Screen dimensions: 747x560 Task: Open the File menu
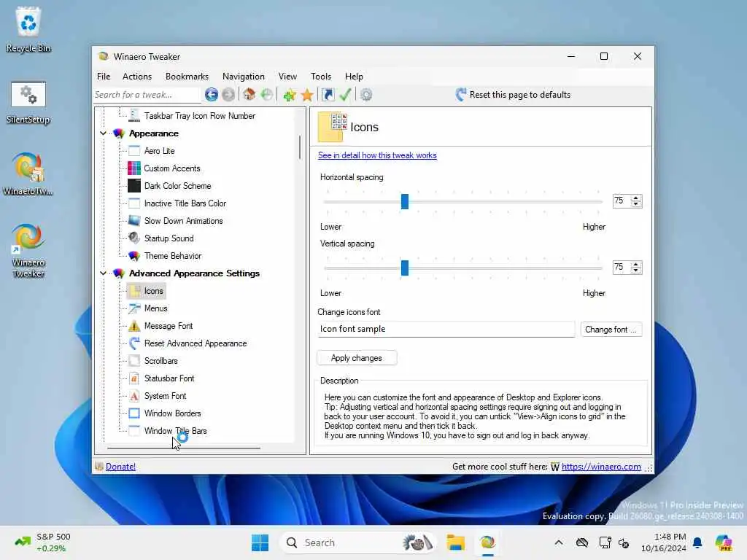[104, 77]
